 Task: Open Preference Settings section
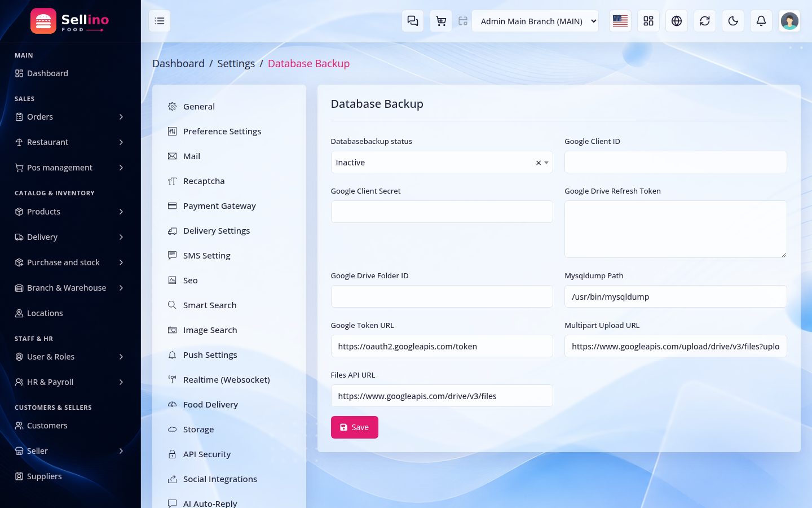click(229, 132)
